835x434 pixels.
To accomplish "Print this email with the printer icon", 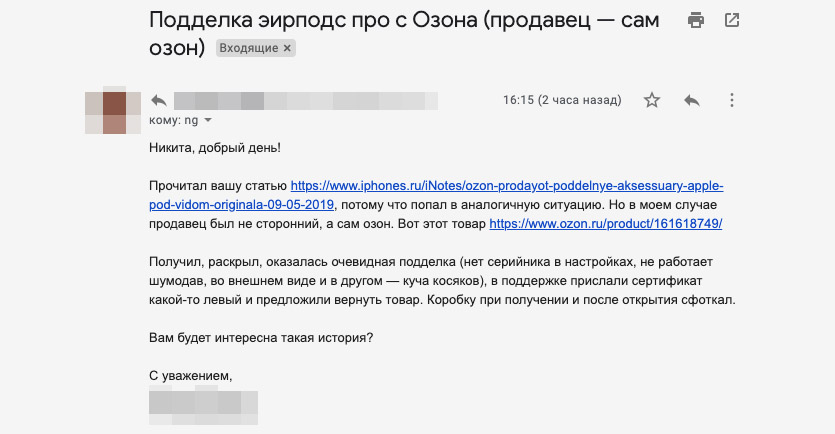I will click(696, 20).
